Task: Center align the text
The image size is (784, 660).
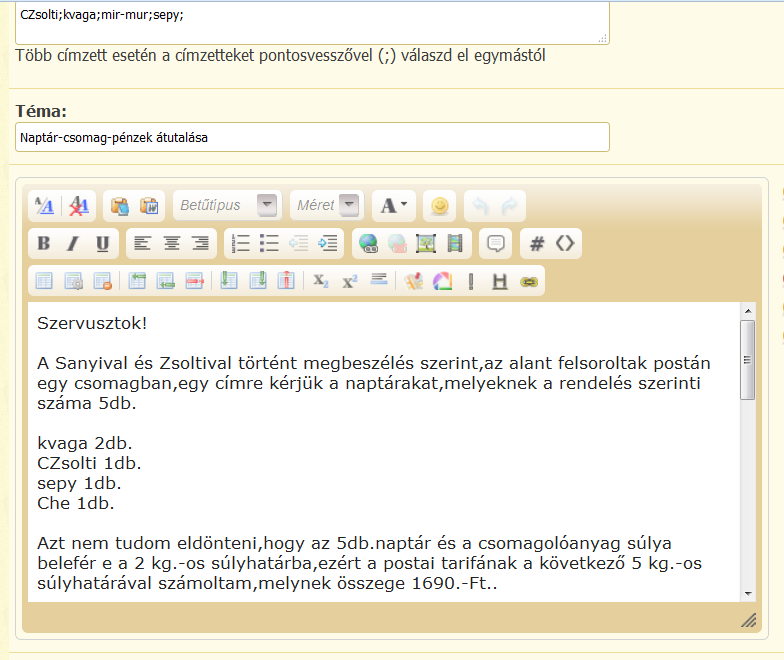Action: (x=172, y=243)
